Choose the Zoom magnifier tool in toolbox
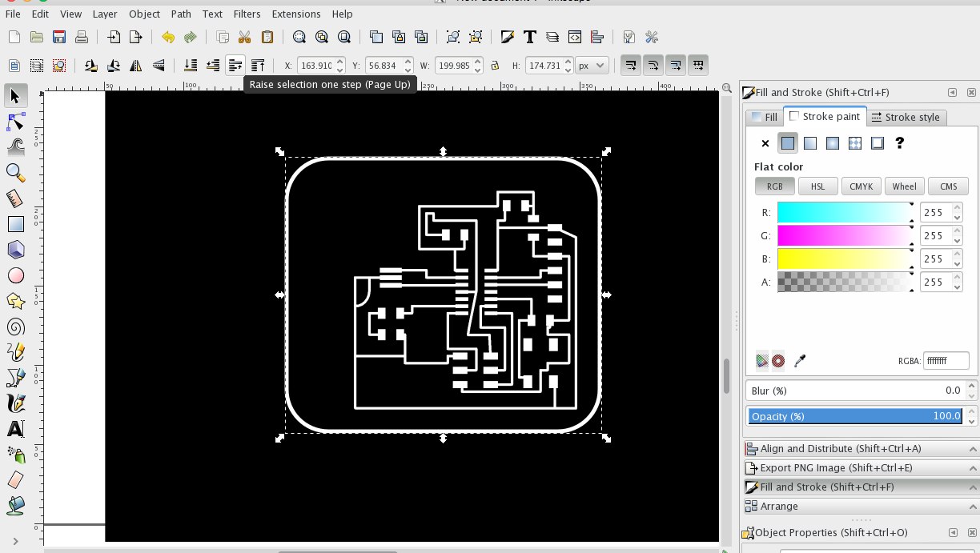 15,173
